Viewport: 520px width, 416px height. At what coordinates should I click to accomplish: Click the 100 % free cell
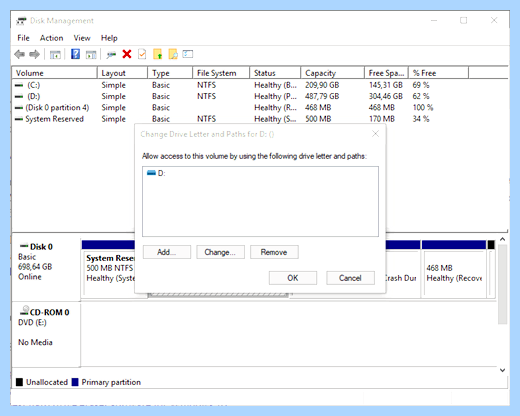pyautogui.click(x=423, y=108)
